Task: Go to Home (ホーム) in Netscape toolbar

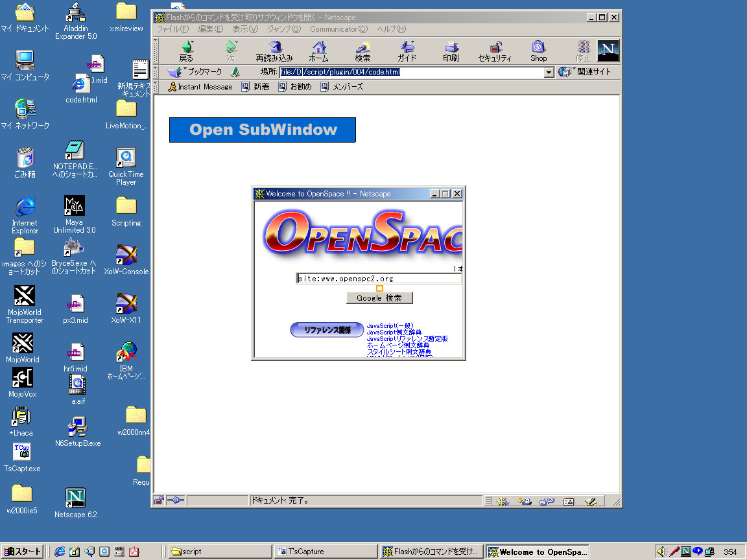Action: (319, 51)
